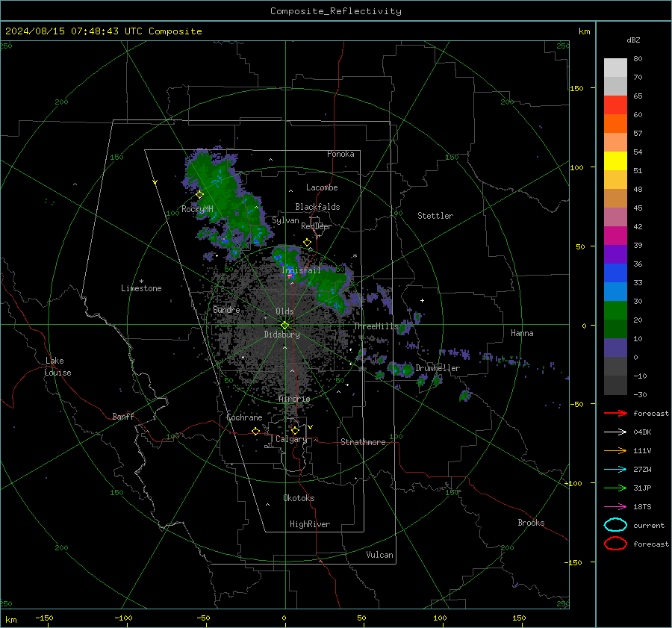Click the HighRiver map label
This screenshot has width=672, height=628.
point(310,524)
